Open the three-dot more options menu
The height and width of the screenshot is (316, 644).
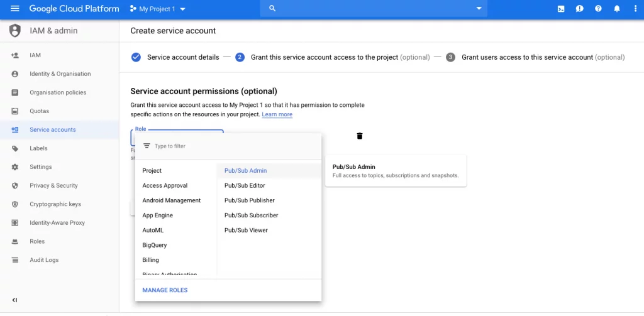tap(635, 9)
